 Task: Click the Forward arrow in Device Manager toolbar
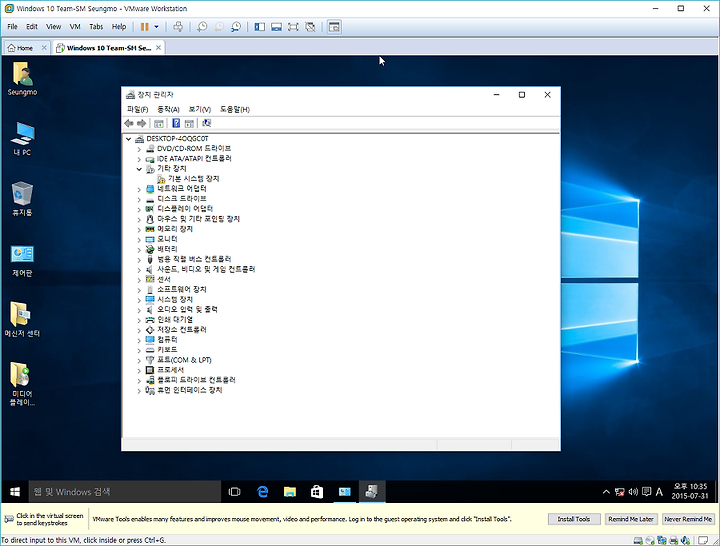tap(141, 123)
